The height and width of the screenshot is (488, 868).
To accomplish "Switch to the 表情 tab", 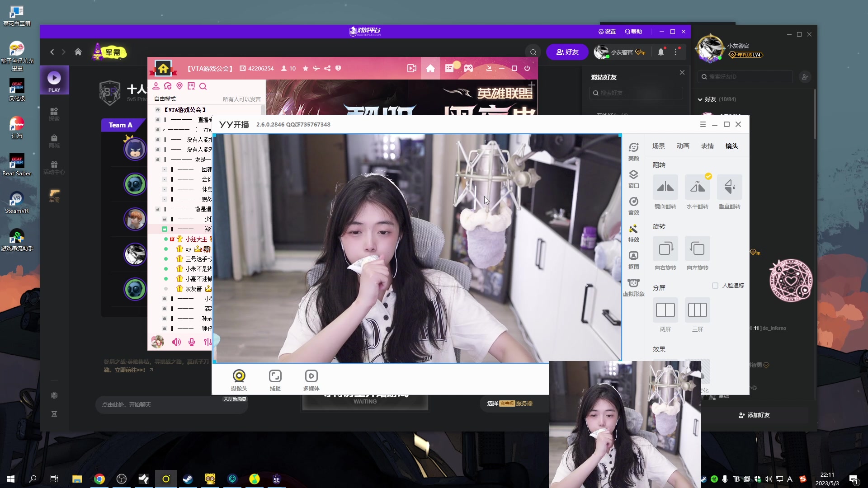I will click(707, 146).
